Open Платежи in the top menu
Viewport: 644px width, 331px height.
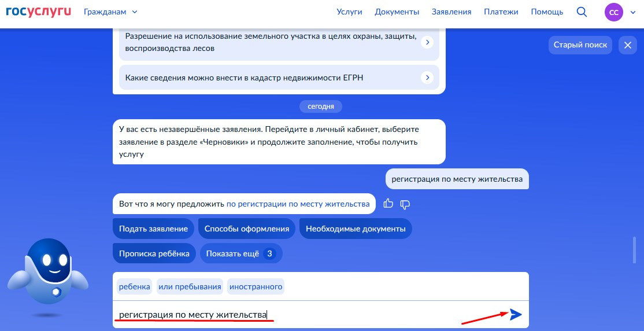[x=501, y=12]
